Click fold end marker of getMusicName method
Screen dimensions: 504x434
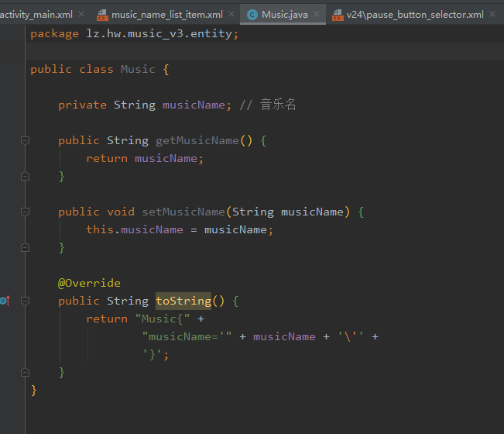[25, 176]
